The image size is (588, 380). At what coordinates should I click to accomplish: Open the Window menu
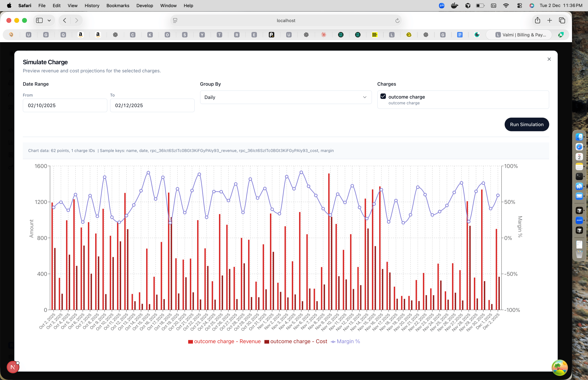click(x=168, y=5)
